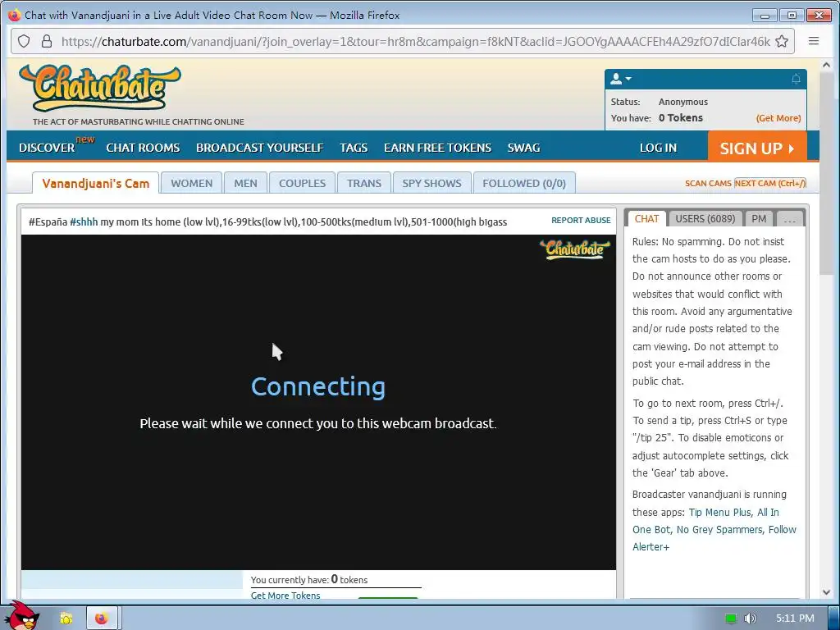Switch to the TRANS tab

click(x=363, y=183)
